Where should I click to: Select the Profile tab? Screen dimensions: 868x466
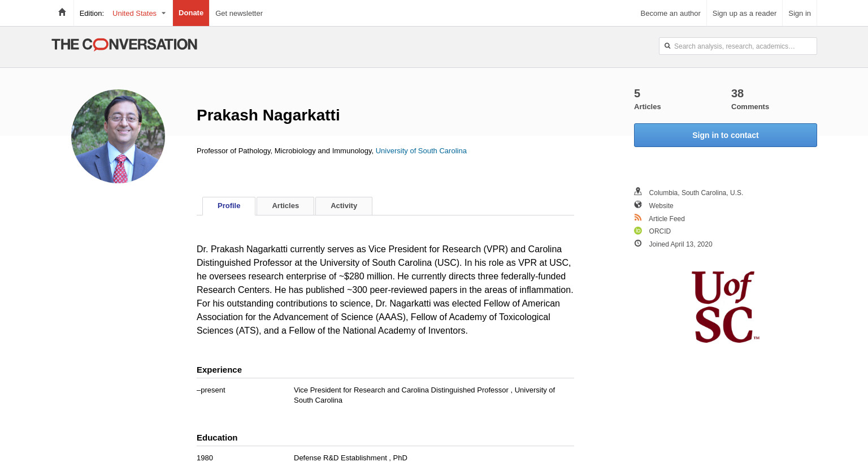pos(229,206)
